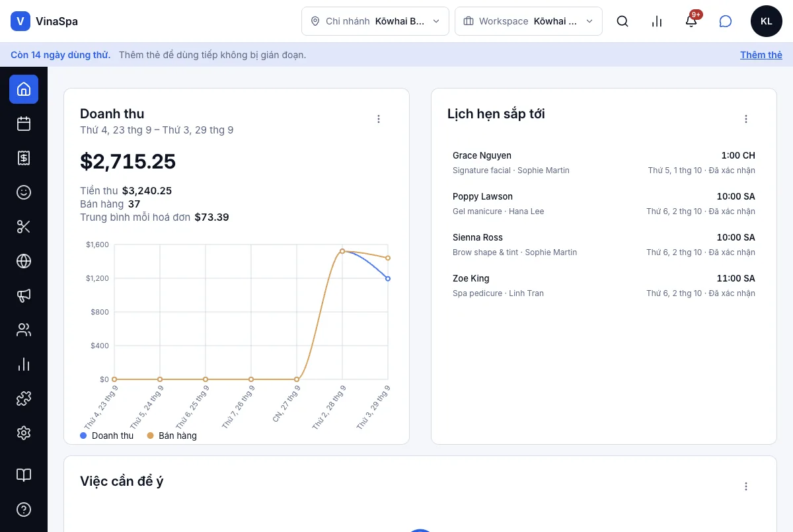Open the search magnifier in top bar
The height and width of the screenshot is (532, 793).
click(623, 21)
